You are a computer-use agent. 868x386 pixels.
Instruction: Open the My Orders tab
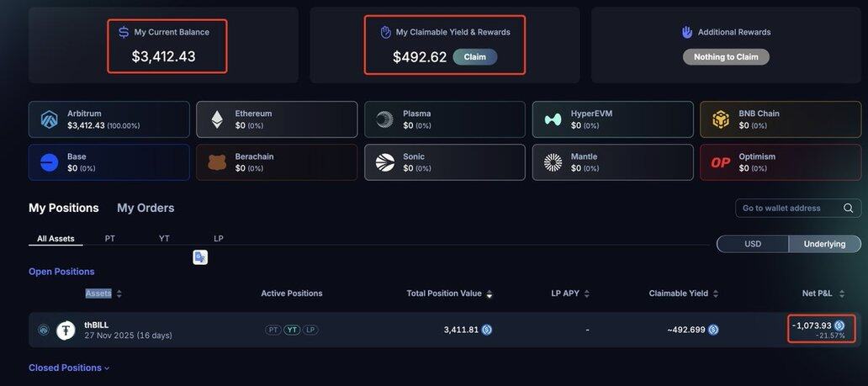(146, 208)
